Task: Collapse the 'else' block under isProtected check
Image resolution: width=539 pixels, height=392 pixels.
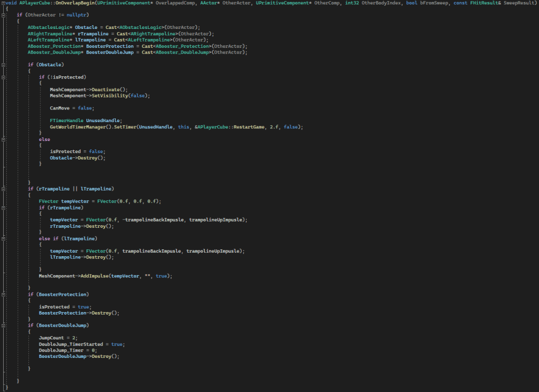Action: [4, 139]
